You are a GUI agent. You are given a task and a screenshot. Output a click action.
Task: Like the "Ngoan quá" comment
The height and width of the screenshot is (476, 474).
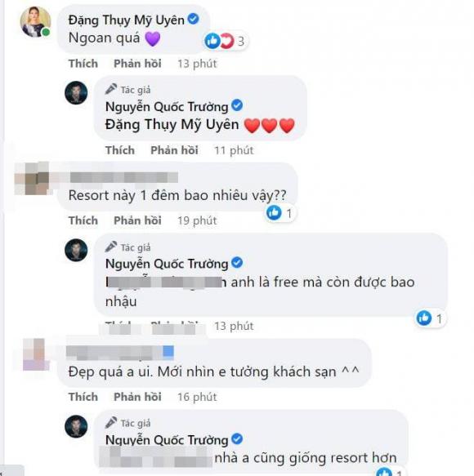click(x=83, y=64)
